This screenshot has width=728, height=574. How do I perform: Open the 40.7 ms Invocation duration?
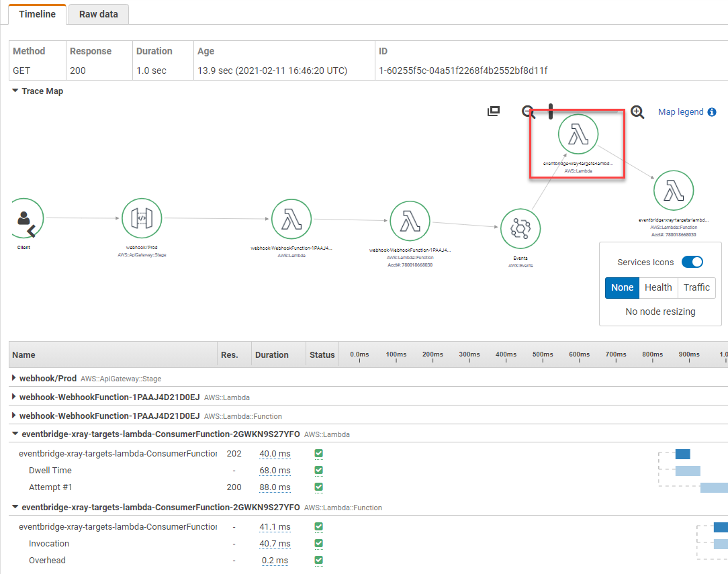click(x=275, y=544)
